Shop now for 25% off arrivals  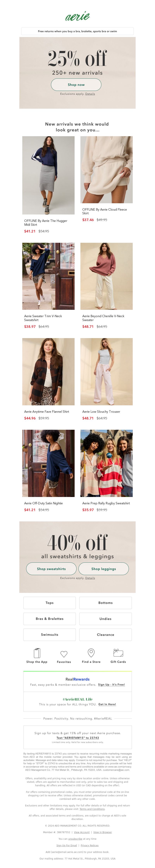pos(76,85)
